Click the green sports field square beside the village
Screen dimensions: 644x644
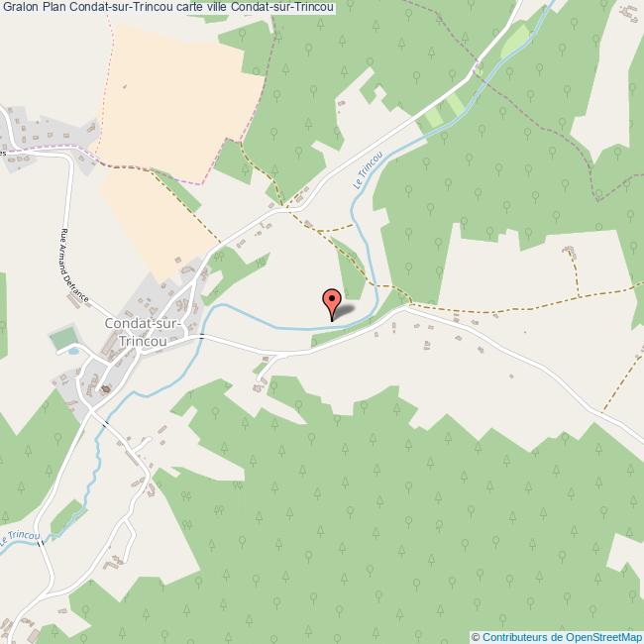64,338
